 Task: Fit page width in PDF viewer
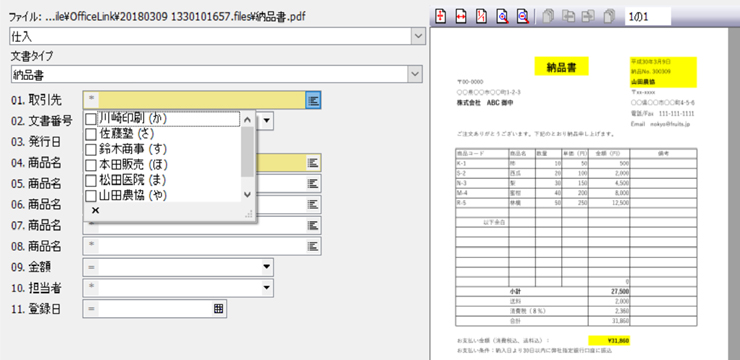(461, 16)
